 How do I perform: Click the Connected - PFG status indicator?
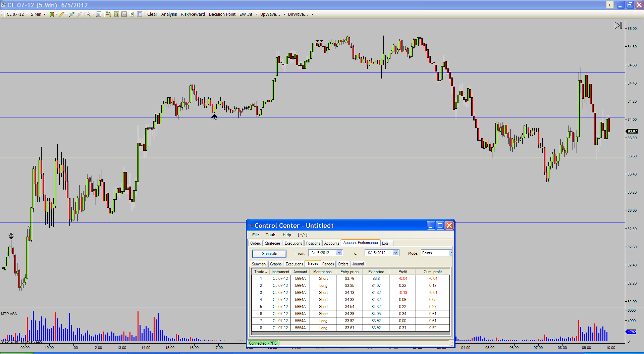pos(263,343)
